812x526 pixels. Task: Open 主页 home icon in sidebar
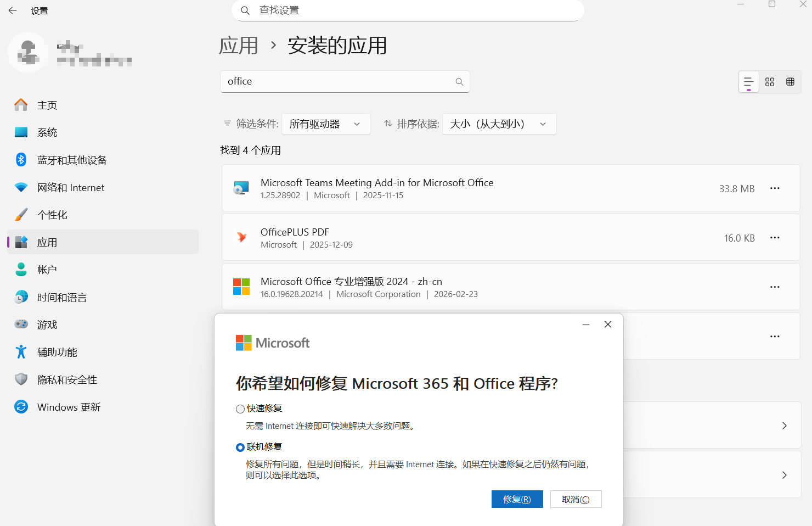(21, 105)
